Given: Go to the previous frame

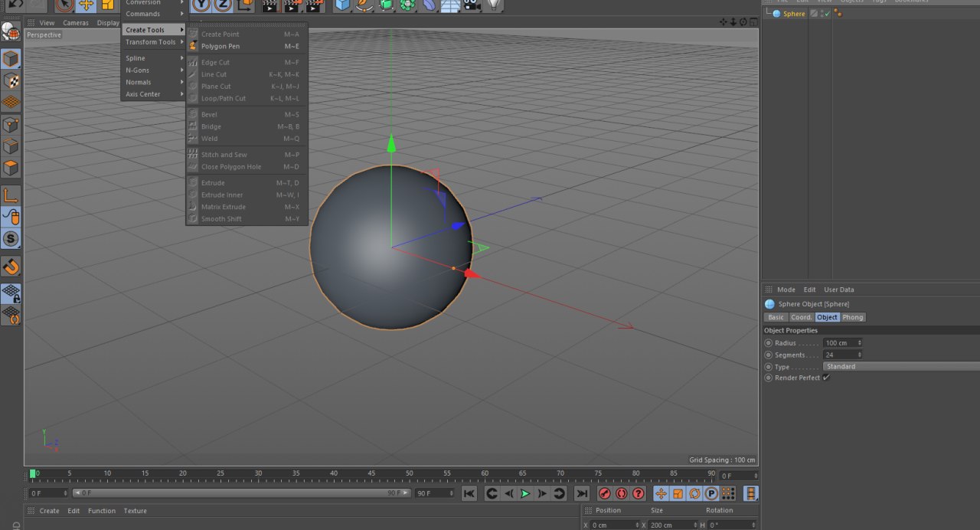Looking at the screenshot, I should [508, 494].
